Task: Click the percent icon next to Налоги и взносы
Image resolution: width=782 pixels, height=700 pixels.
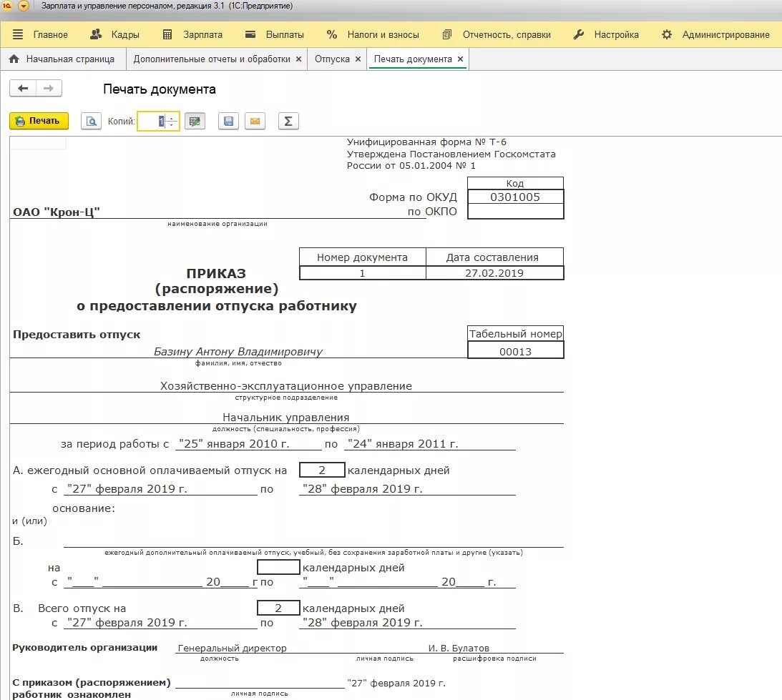Action: [x=332, y=34]
